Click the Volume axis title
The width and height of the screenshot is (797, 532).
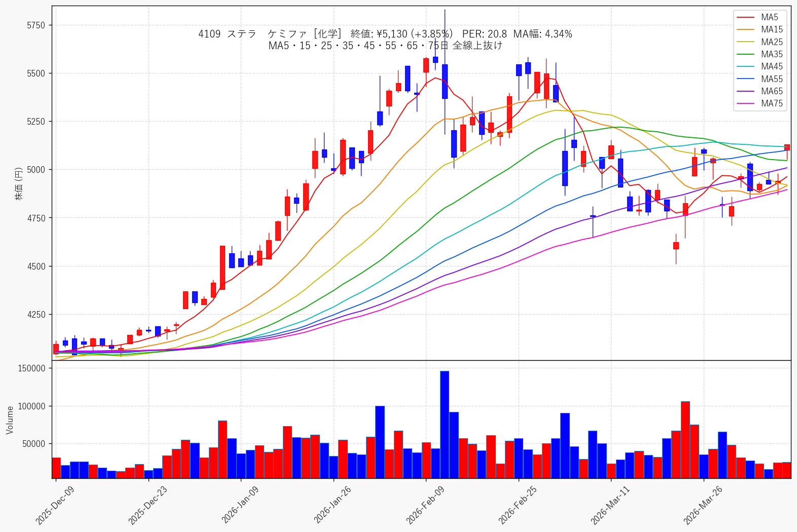[x=10, y=420]
